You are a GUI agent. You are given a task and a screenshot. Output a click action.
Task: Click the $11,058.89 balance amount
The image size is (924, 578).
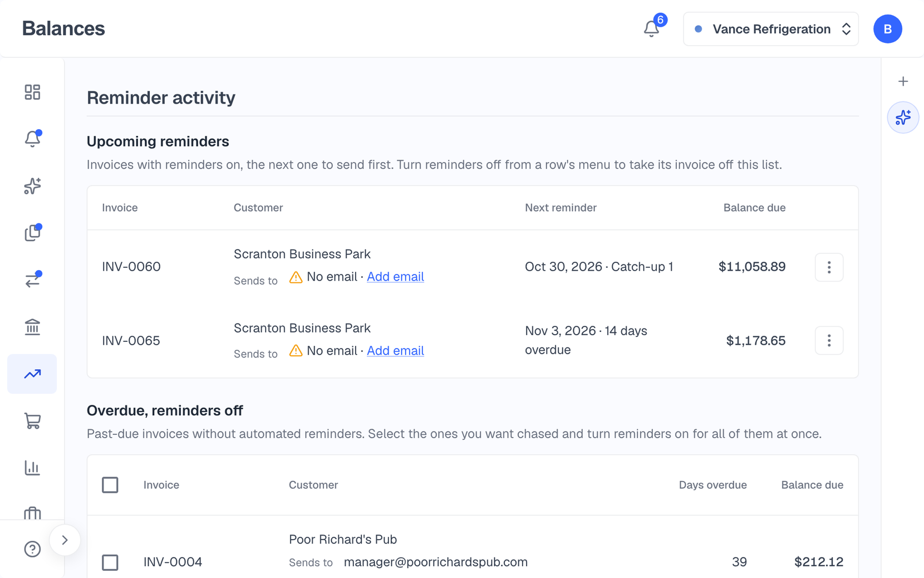tap(752, 267)
